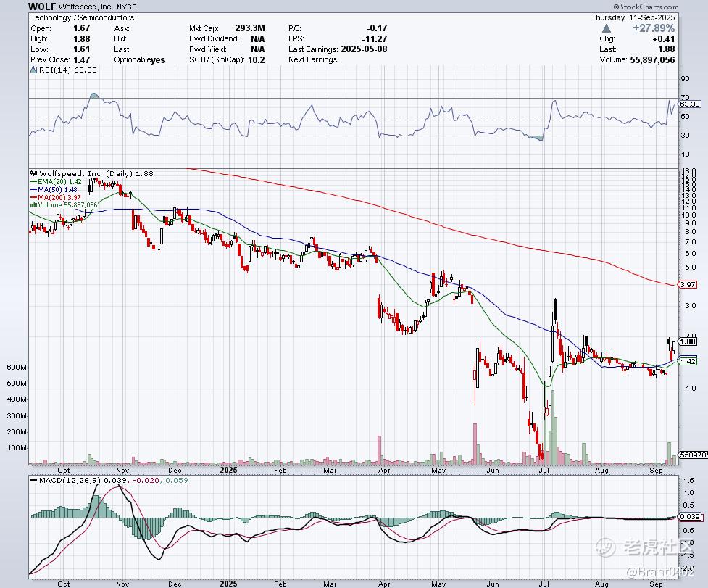Click the -0.020 MACD signal value
This screenshot has width=708, height=588.
click(x=145, y=480)
